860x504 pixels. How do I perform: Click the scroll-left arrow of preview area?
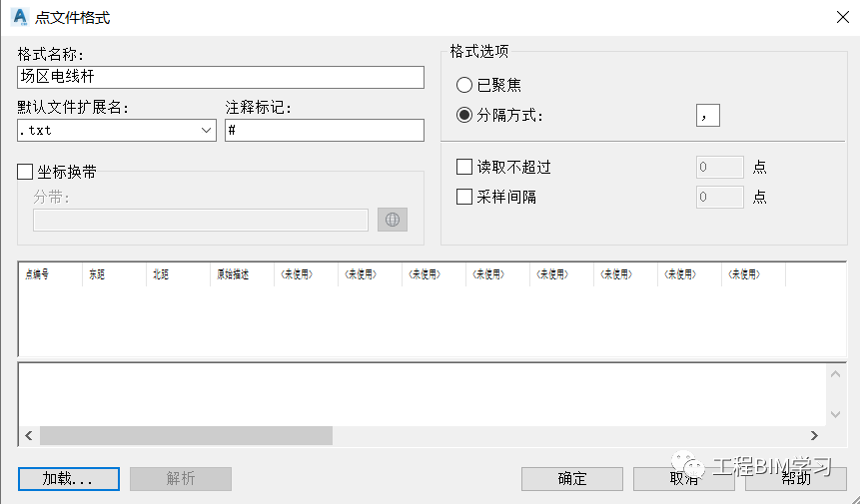pyautogui.click(x=29, y=435)
